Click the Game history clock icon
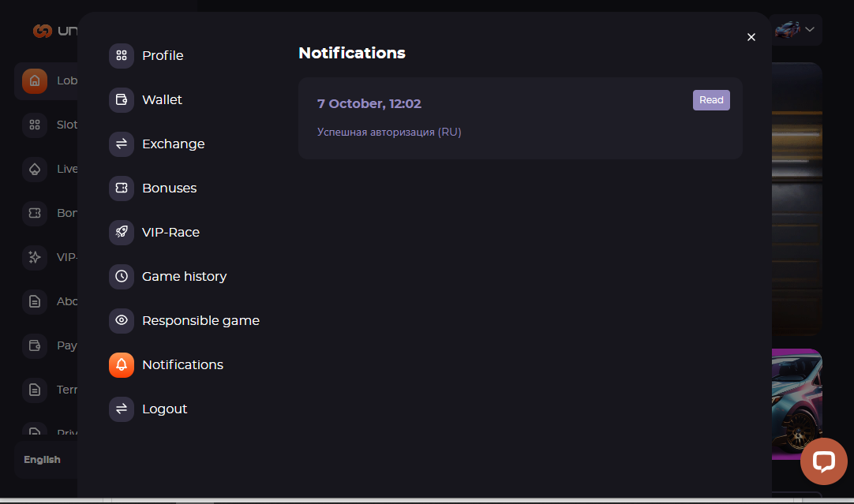 click(x=122, y=277)
